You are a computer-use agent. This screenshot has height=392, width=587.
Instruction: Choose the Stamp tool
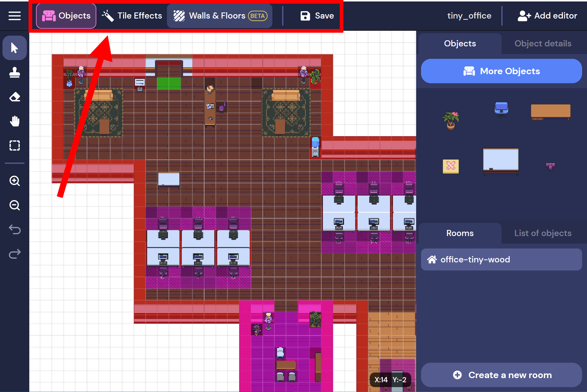(x=14, y=72)
